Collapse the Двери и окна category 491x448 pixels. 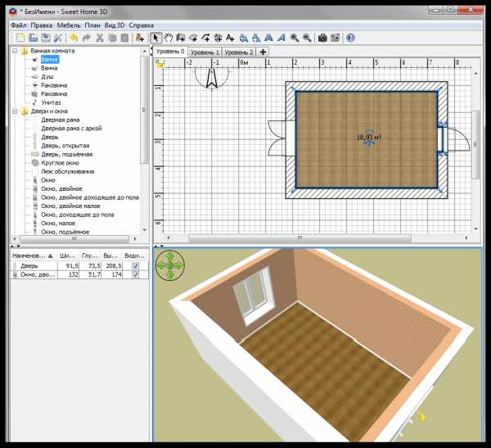coord(14,111)
